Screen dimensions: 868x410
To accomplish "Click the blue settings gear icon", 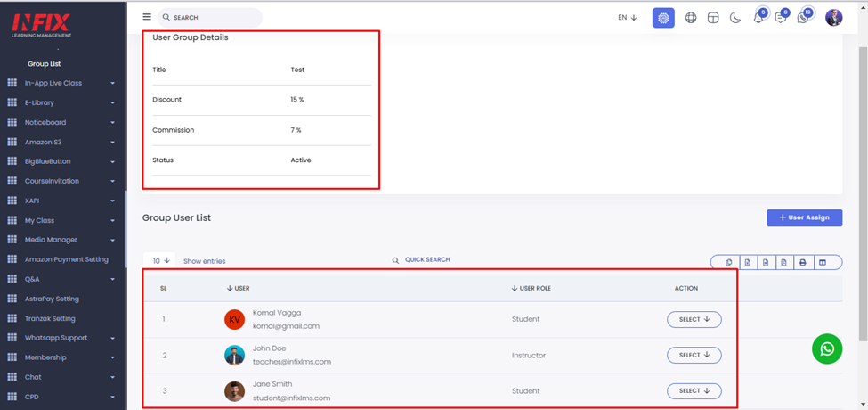I will [x=663, y=18].
